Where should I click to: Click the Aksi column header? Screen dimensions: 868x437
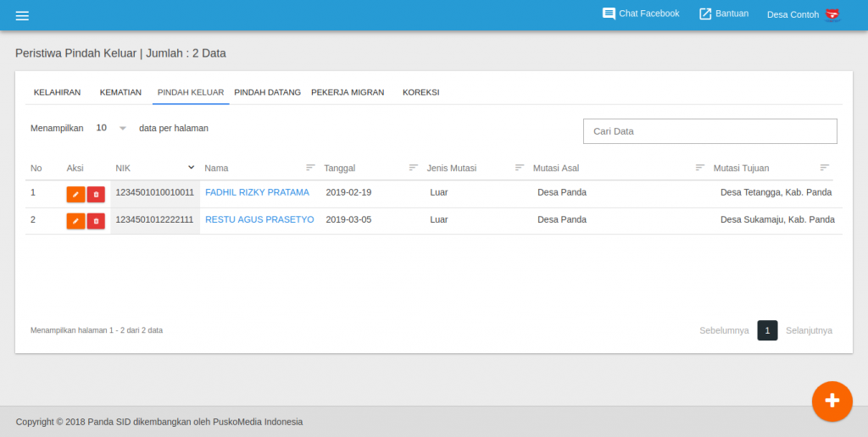(x=75, y=169)
